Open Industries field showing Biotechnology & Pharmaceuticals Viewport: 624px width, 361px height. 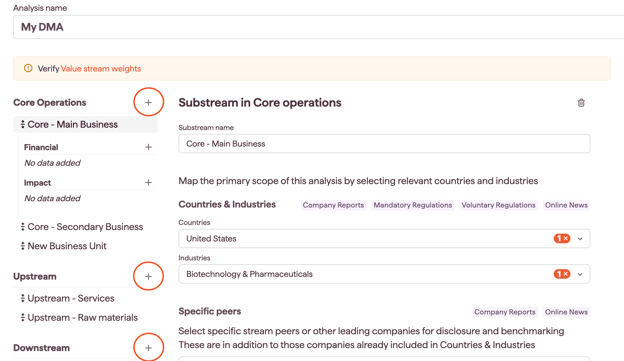[x=384, y=274]
